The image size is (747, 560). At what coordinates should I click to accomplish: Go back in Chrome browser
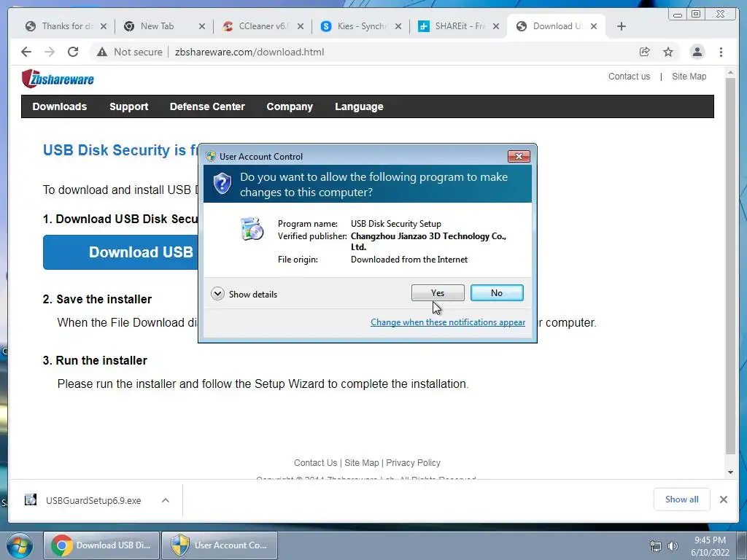(x=26, y=52)
